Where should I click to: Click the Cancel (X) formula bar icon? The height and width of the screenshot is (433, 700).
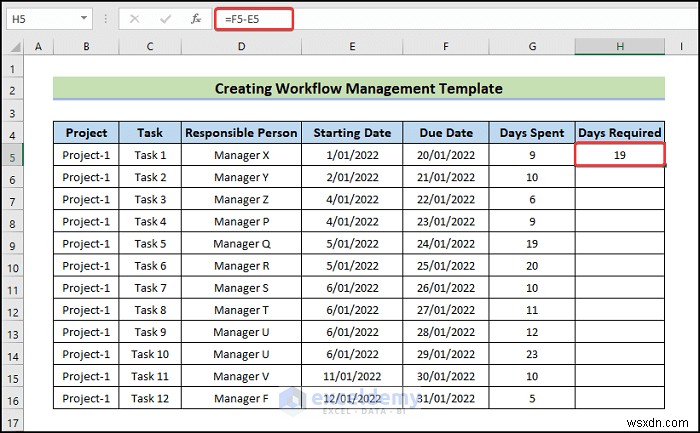134,19
